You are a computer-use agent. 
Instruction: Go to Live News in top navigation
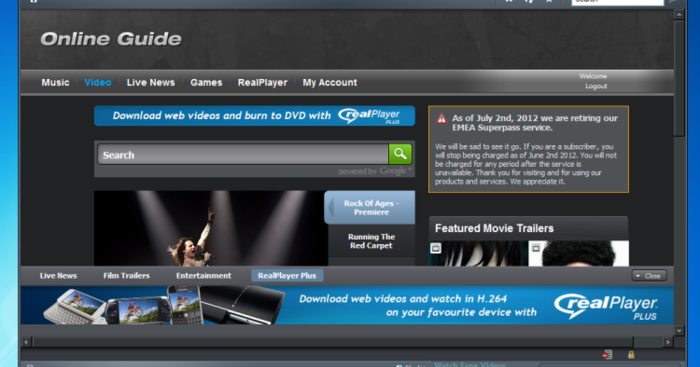pyautogui.click(x=150, y=83)
